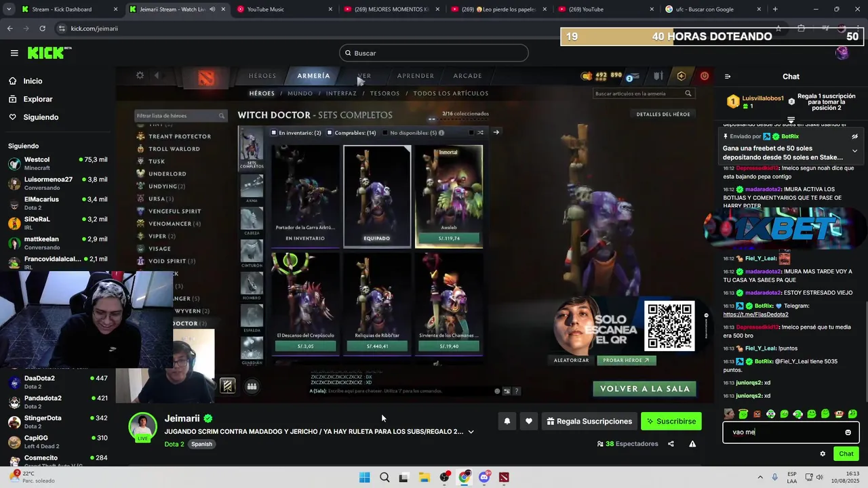This screenshot has height=488, width=868.
Task: Send message with the Chat button
Action: pyautogui.click(x=846, y=454)
